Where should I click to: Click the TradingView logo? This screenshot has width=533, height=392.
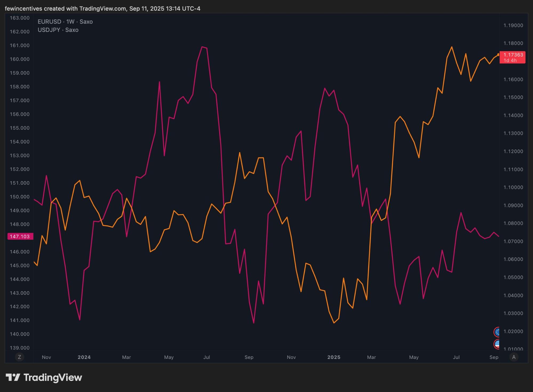44,377
